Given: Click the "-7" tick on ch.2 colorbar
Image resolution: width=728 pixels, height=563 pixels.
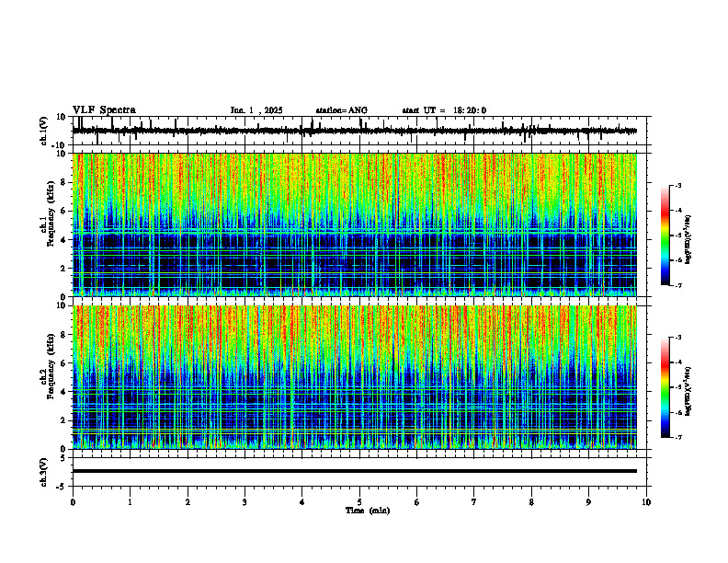Looking at the screenshot, I should pyautogui.click(x=678, y=437).
